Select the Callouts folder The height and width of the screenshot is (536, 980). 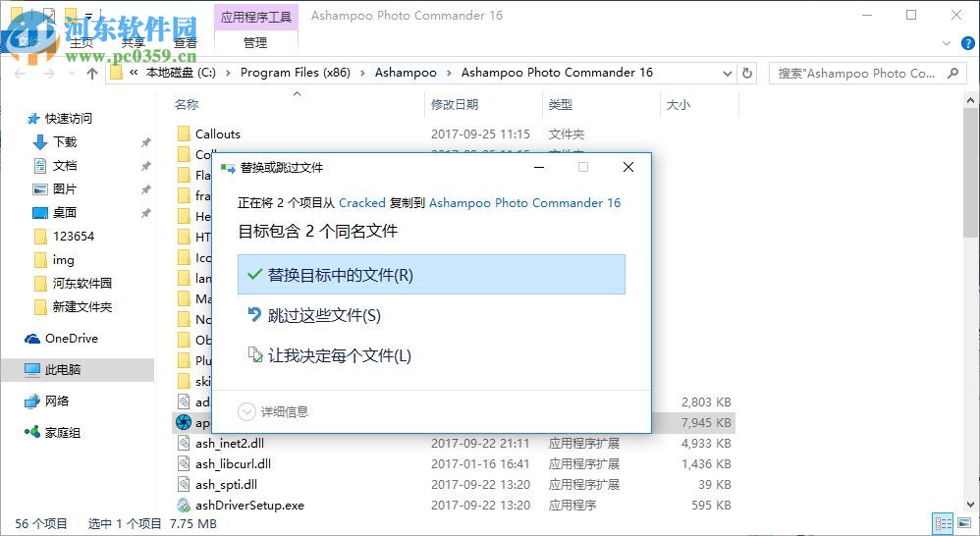coord(217,134)
